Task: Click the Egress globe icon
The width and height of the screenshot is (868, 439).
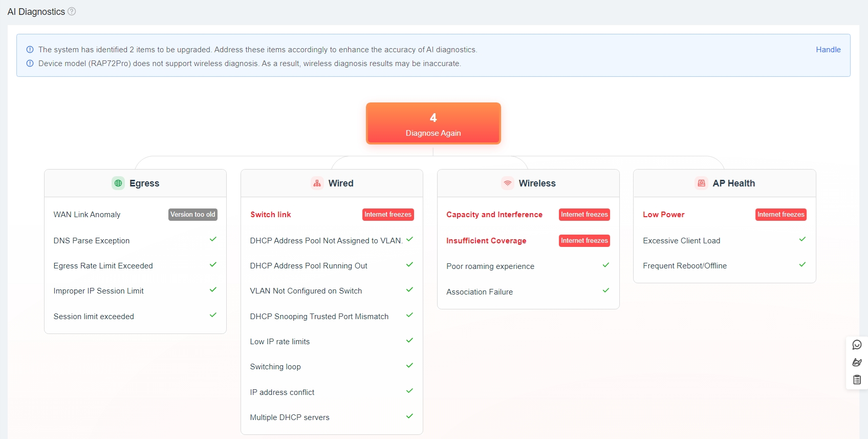Action: pos(118,183)
